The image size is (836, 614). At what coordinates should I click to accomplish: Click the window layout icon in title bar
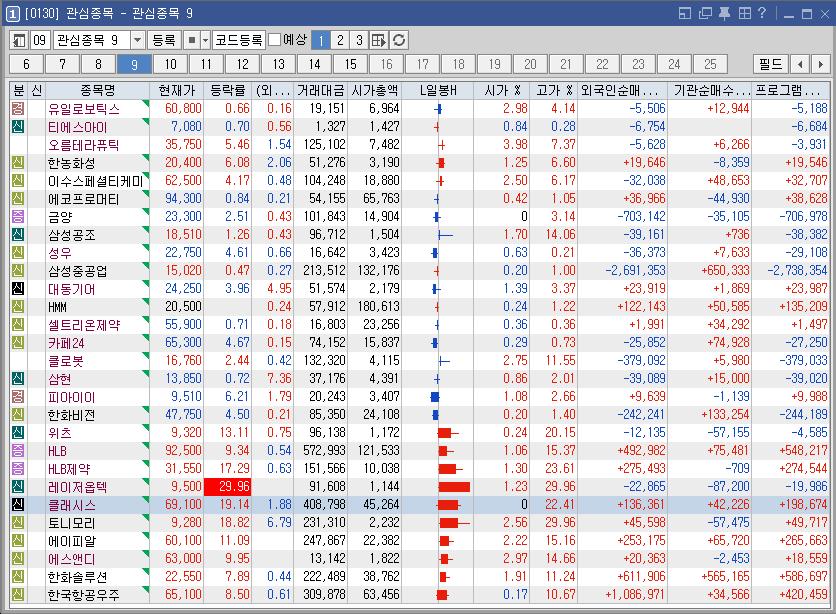(685, 13)
